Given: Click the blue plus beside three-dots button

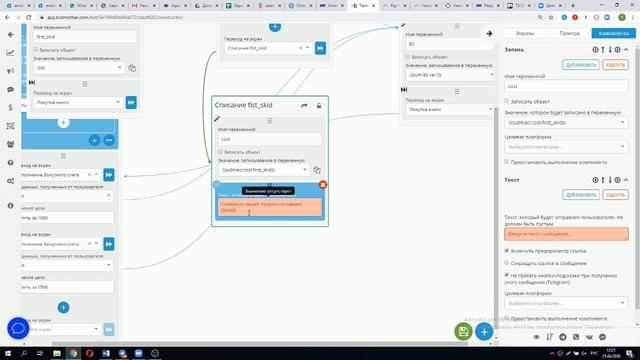Looking at the screenshot, I should pos(94,140).
